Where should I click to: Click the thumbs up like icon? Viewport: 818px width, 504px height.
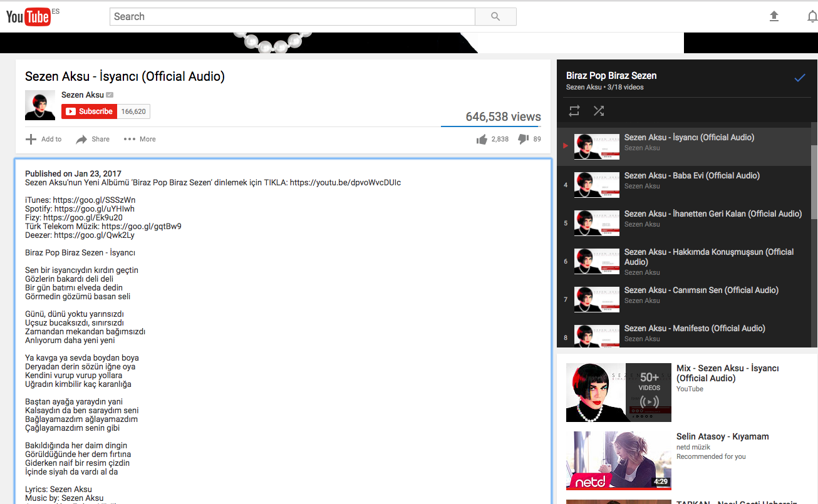[x=482, y=139]
